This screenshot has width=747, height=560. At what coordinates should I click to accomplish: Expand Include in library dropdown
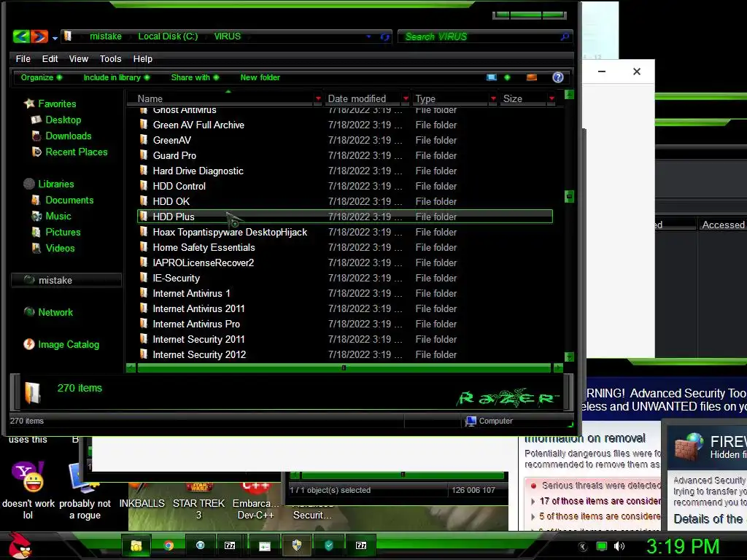click(117, 77)
